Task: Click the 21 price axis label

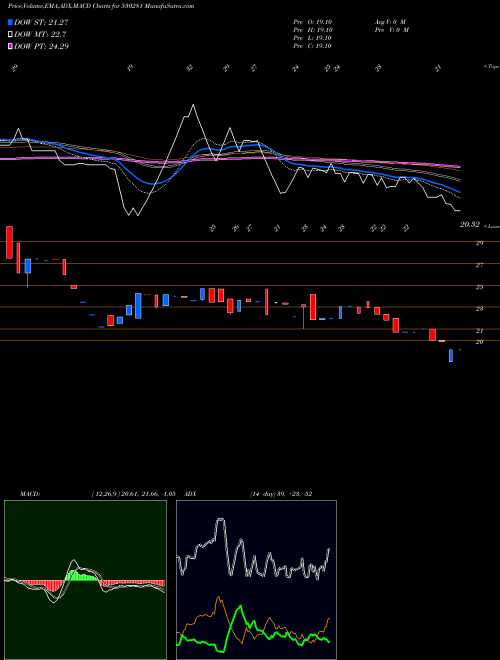Action: (x=479, y=331)
